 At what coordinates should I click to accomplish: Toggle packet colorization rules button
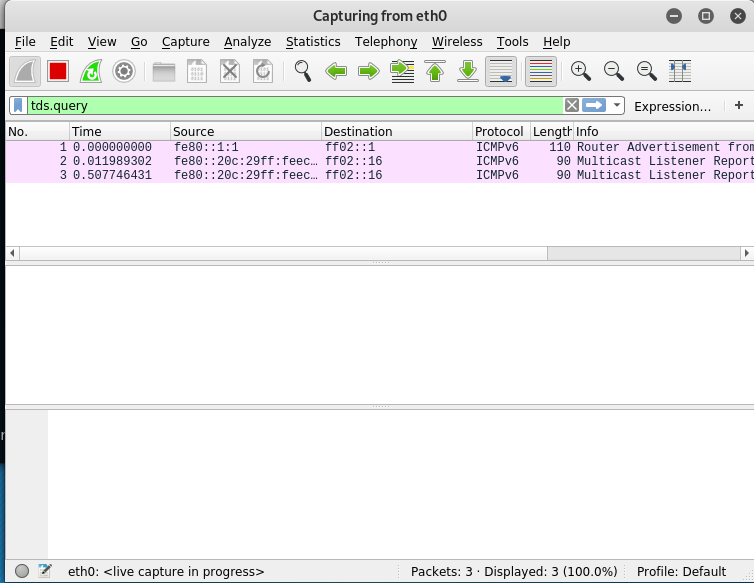coord(541,72)
